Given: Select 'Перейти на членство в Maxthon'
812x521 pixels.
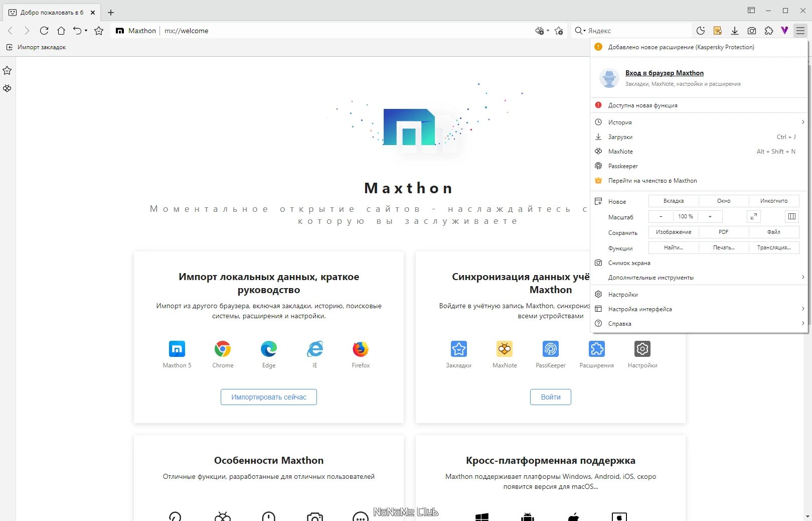Looking at the screenshot, I should [699, 180].
